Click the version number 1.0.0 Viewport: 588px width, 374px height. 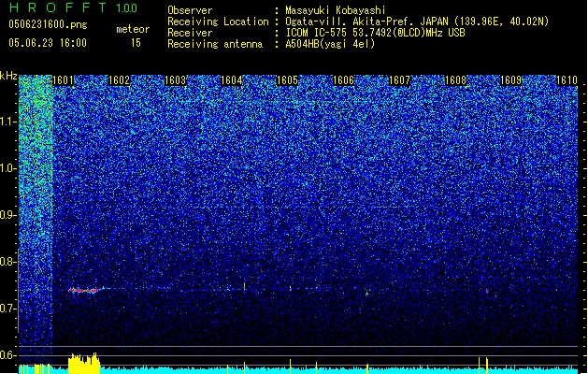tap(127, 8)
